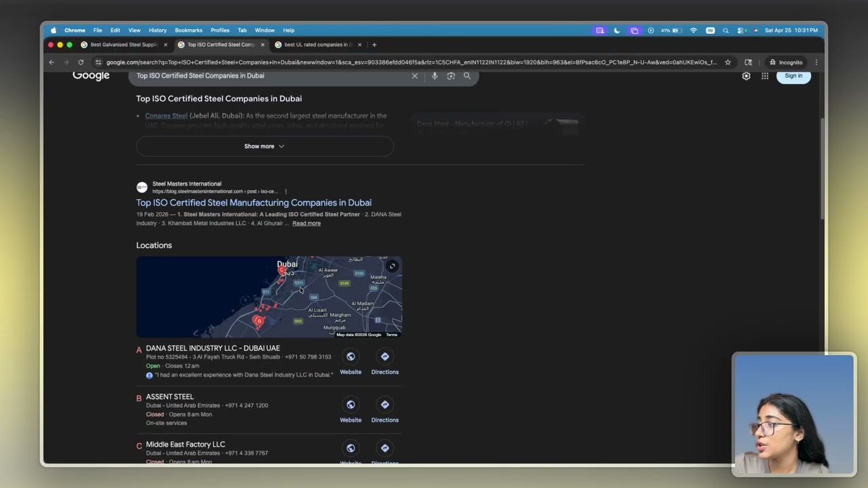Open the Wi-Fi status menu
Screen dimensions: 868x488
pos(693,30)
